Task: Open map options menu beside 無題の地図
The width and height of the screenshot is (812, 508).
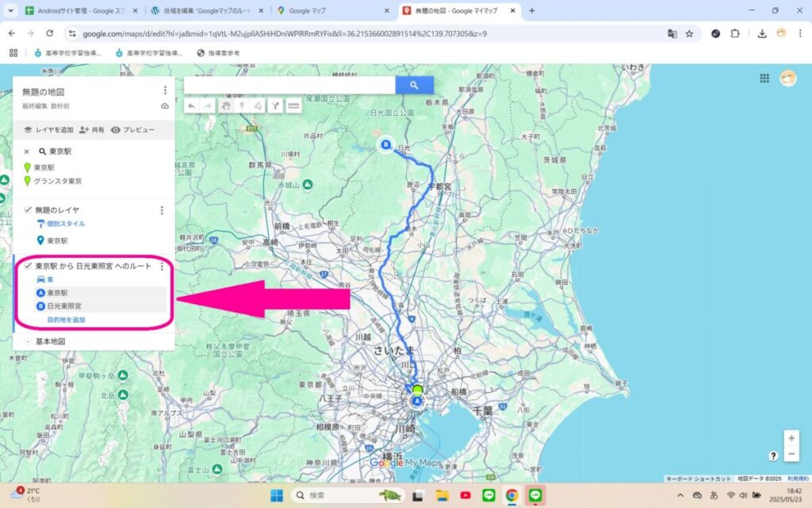Action: (x=165, y=90)
